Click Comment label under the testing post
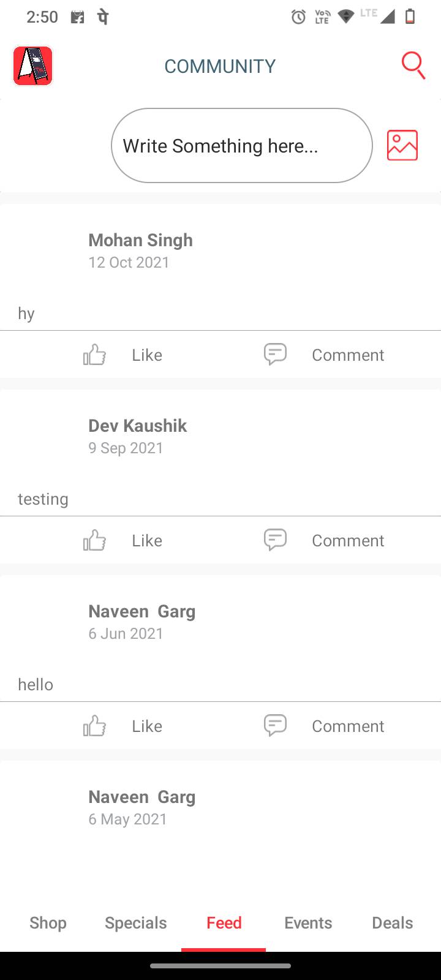Image resolution: width=441 pixels, height=980 pixels. (348, 541)
